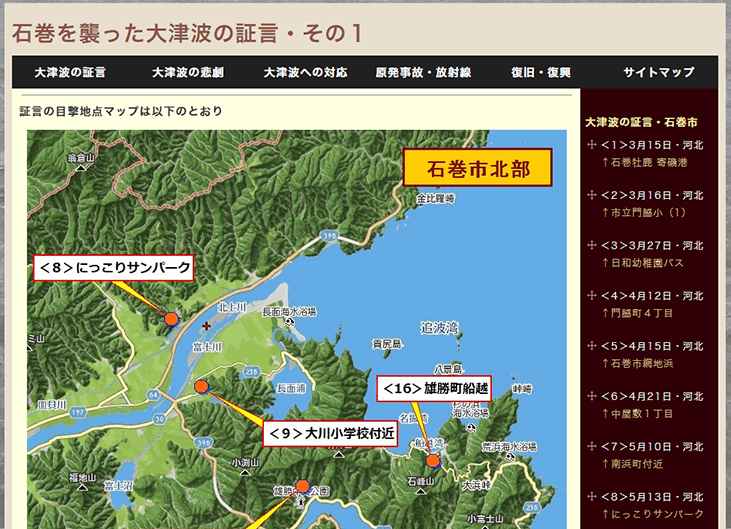Open the <2>3月16日 市立門脇小 link
Screen dimensions: 731x529
645,212
